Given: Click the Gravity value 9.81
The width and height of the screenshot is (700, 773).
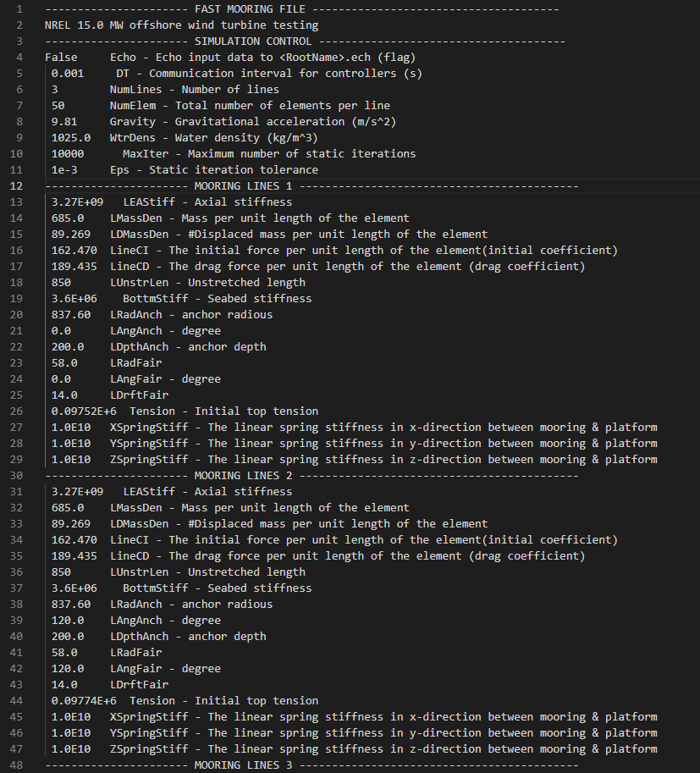Looking at the screenshot, I should pyautogui.click(x=64, y=121).
